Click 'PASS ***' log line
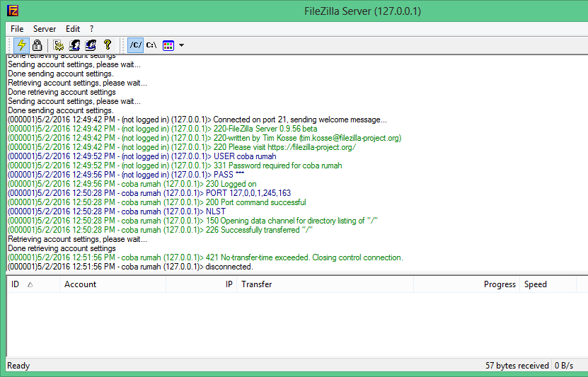 click(126, 175)
